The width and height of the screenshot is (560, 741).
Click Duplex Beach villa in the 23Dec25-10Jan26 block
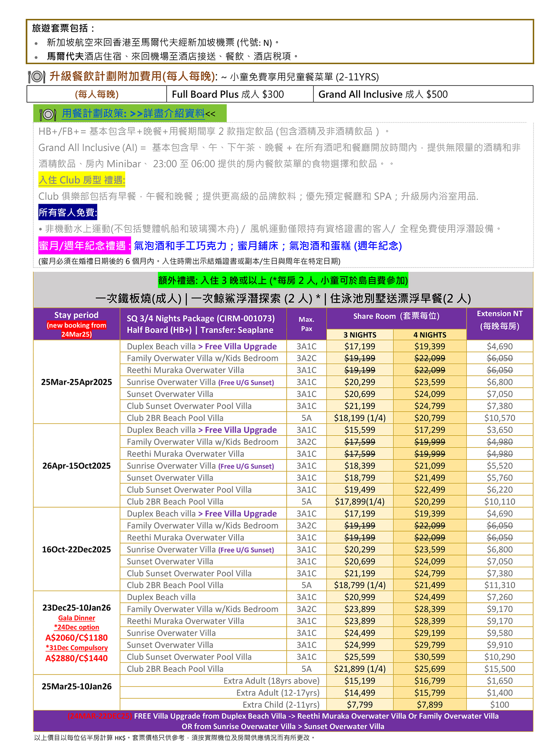point(161,597)
